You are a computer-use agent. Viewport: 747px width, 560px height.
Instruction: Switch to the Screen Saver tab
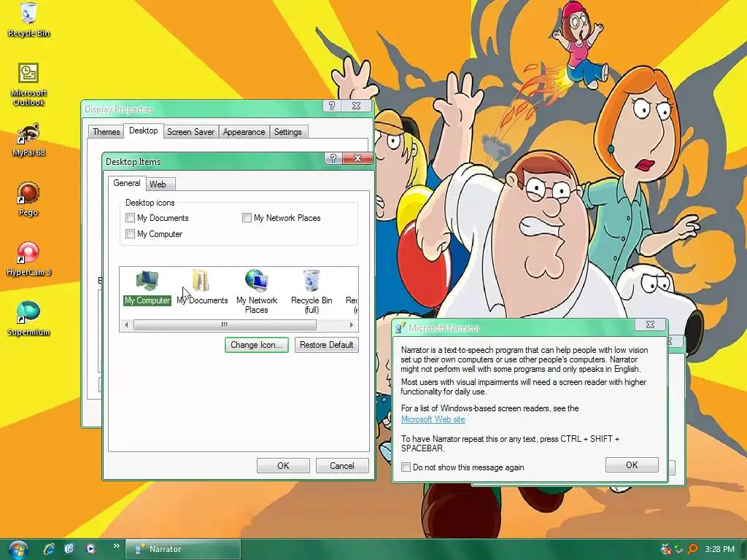190,132
